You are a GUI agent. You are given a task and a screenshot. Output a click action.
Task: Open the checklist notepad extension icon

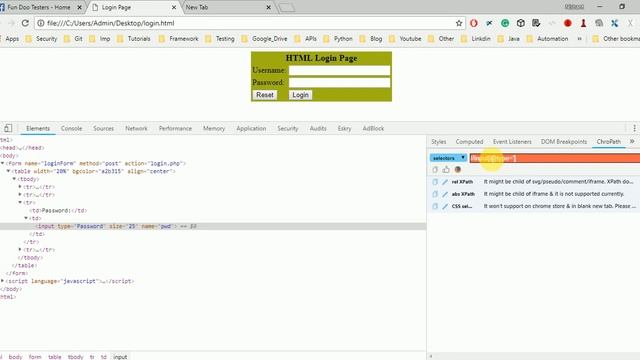click(536, 23)
